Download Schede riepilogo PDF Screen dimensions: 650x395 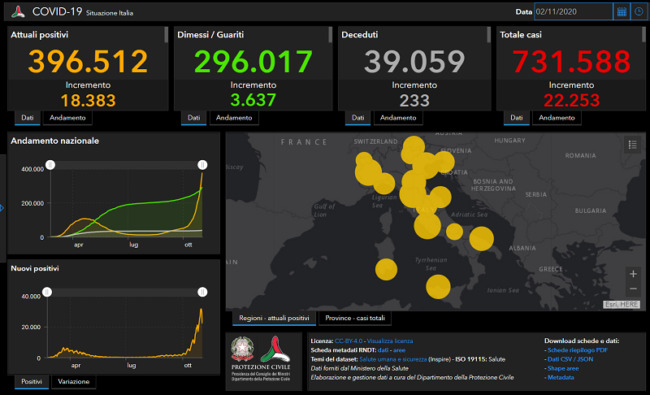click(x=577, y=350)
